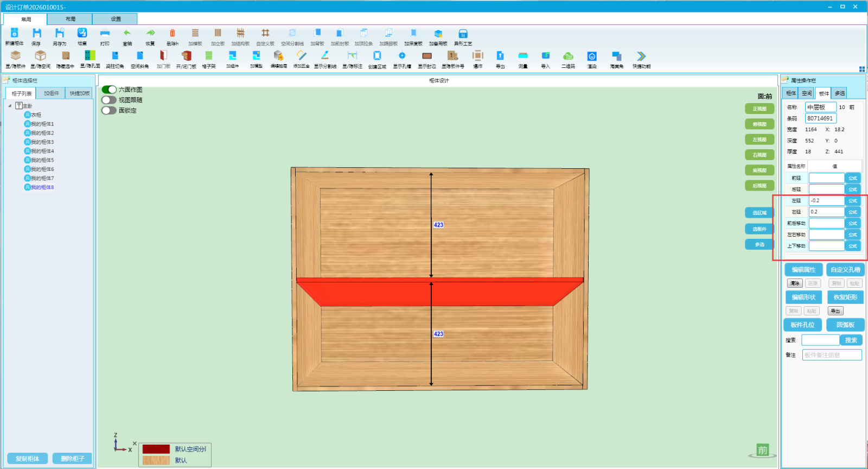Click the 编辑属性 button
Image resolution: width=868 pixels, height=469 pixels.
tap(803, 270)
